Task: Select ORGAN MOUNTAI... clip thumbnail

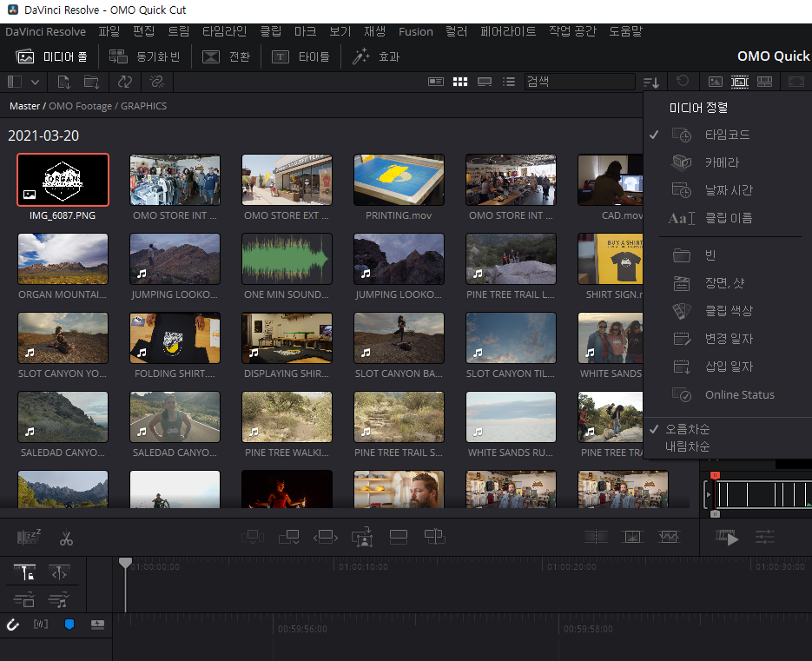Action: (x=63, y=259)
